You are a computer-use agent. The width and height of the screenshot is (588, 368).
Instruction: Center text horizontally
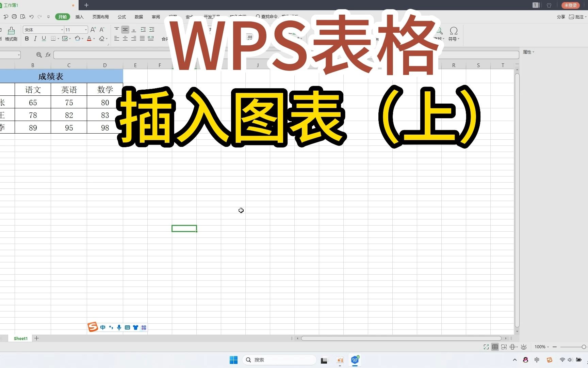coord(125,39)
